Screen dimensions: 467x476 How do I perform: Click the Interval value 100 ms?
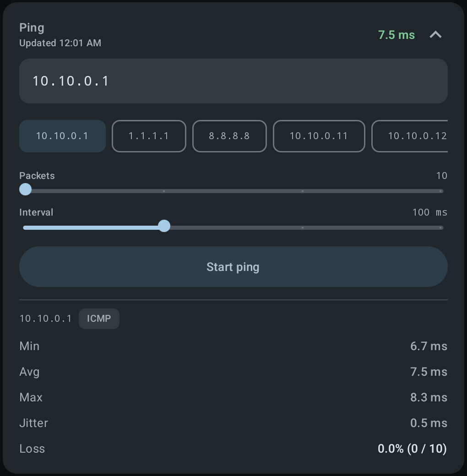(x=429, y=212)
